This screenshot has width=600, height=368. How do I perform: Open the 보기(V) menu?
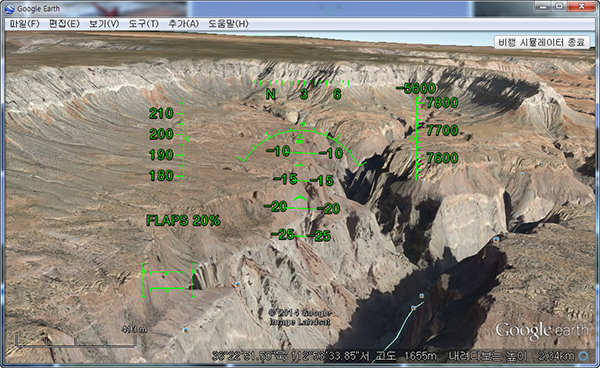(104, 24)
